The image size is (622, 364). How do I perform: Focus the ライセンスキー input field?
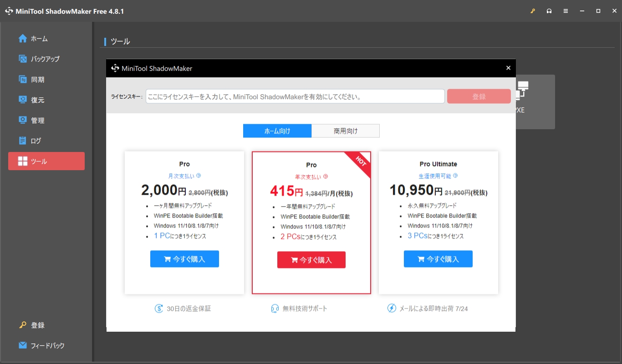tap(295, 96)
